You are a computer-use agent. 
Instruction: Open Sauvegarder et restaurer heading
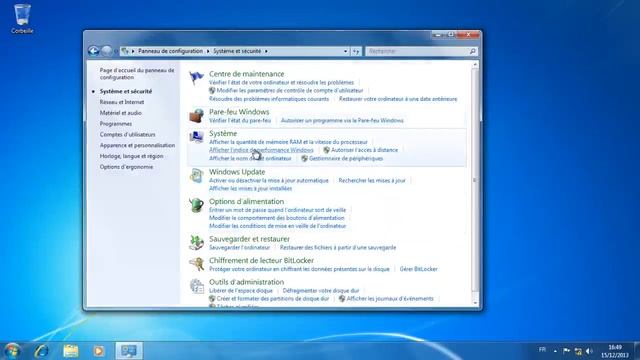(249, 239)
